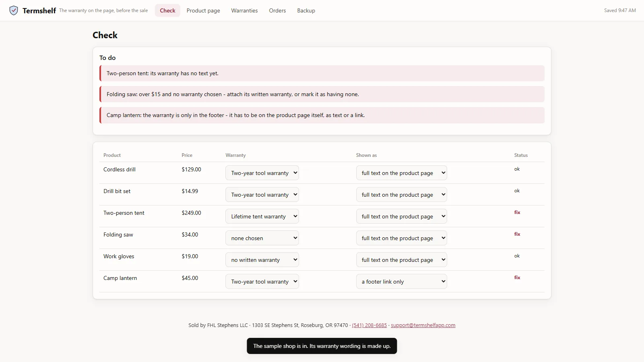Click the phone number link in footer
This screenshot has height=362, width=644.
pyautogui.click(x=369, y=325)
